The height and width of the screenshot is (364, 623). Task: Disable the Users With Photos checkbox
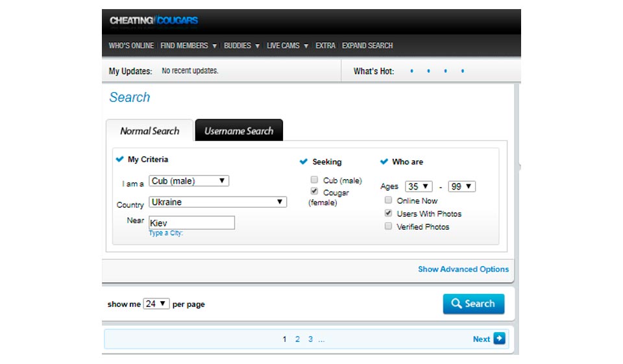coord(388,213)
